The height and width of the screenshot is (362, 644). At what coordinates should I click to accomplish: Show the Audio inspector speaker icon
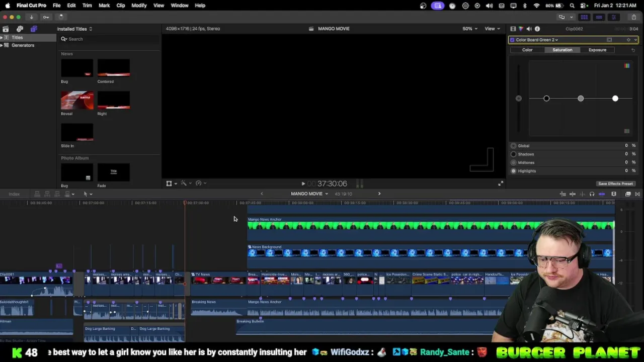click(529, 29)
